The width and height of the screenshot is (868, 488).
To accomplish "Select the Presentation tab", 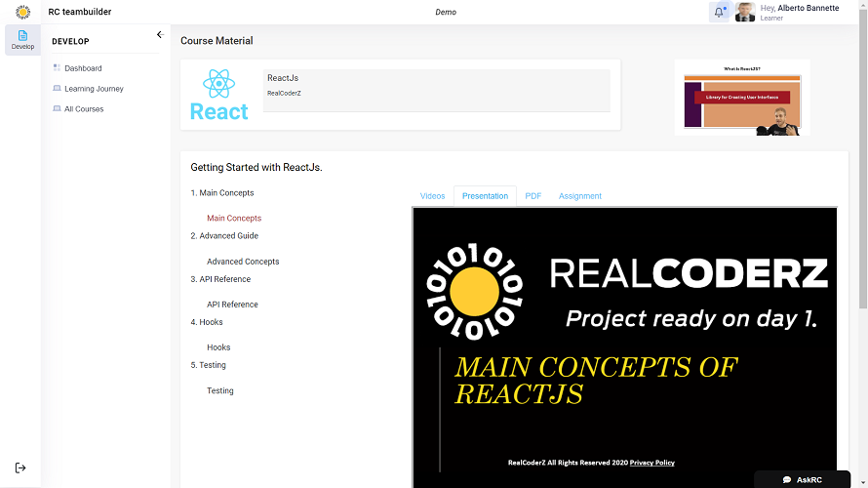I will point(485,196).
